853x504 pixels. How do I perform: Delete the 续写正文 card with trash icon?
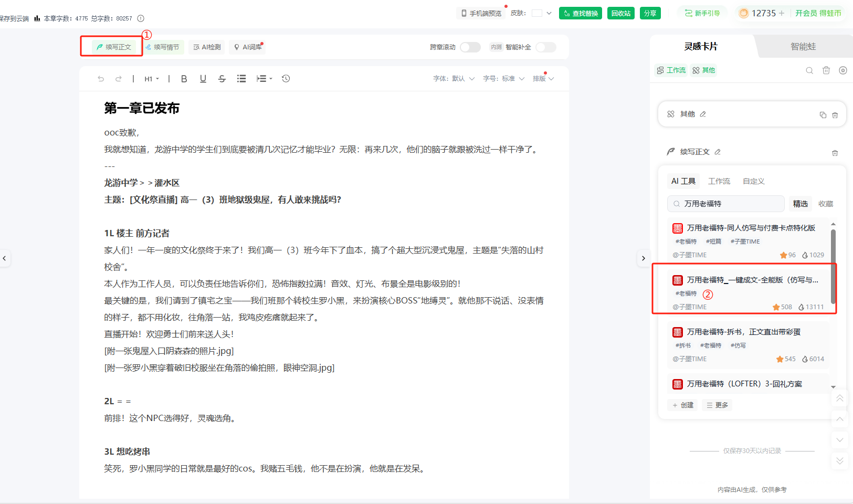coord(835,153)
